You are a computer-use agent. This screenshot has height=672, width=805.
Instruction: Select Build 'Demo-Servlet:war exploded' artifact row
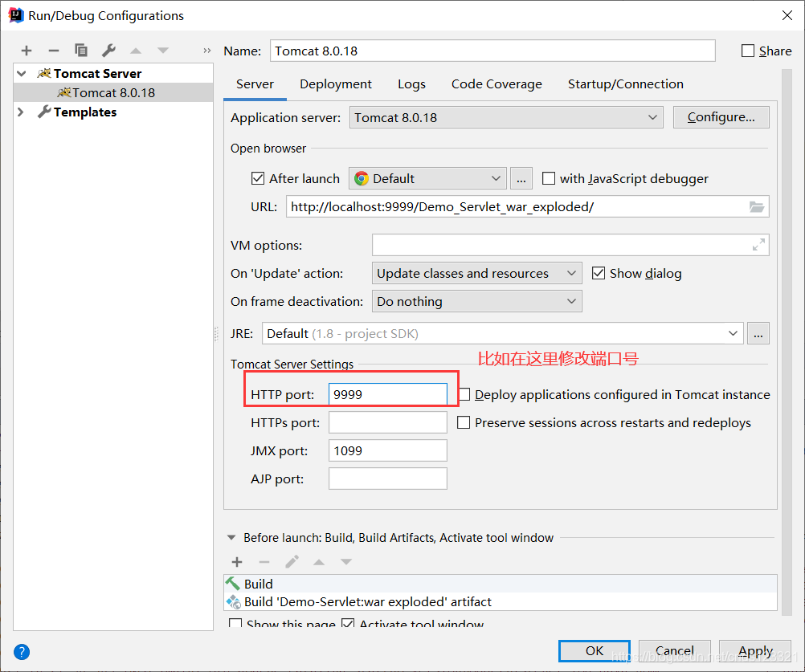tap(500, 601)
